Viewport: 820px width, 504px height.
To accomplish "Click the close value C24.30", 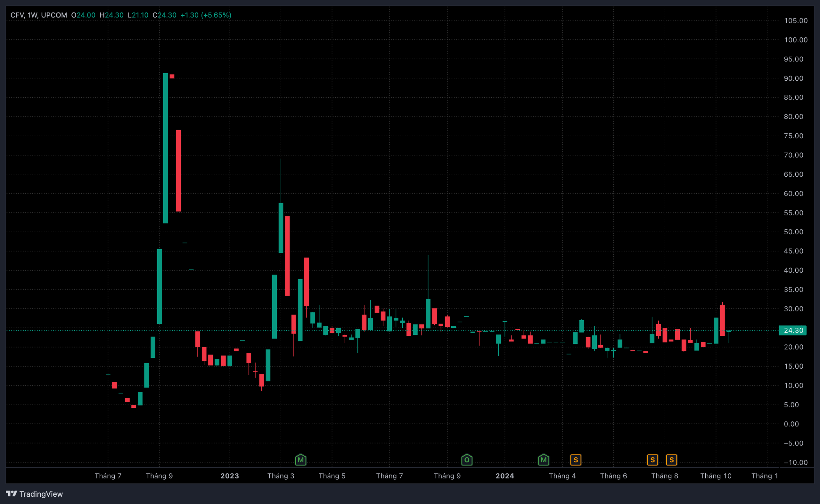I will click(x=164, y=15).
